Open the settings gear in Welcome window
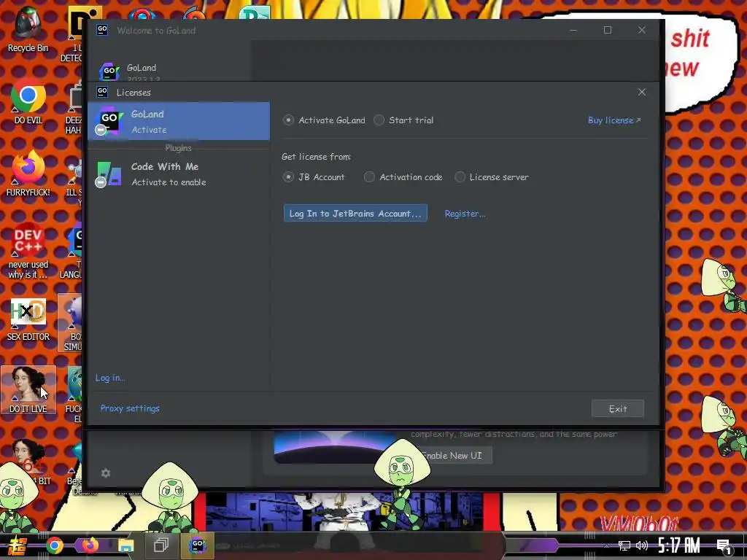 (106, 472)
